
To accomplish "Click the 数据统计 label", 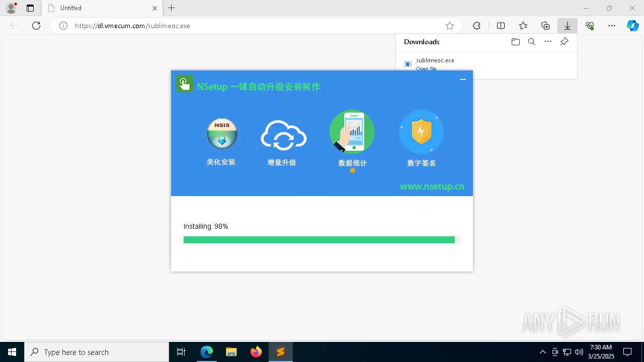I will point(353,163).
